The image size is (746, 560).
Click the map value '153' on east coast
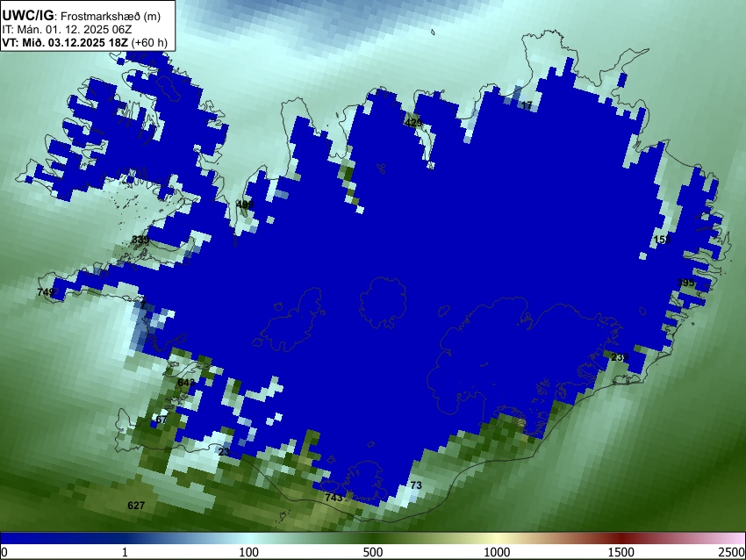click(x=662, y=240)
